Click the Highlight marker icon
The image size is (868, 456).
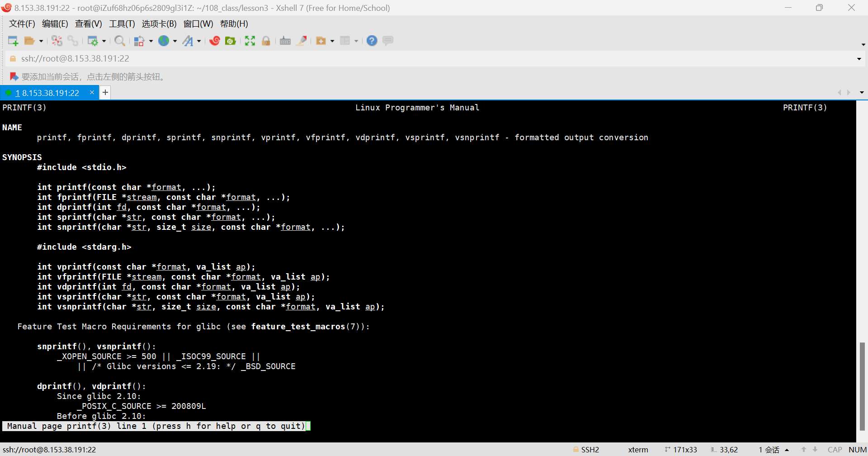click(x=302, y=41)
